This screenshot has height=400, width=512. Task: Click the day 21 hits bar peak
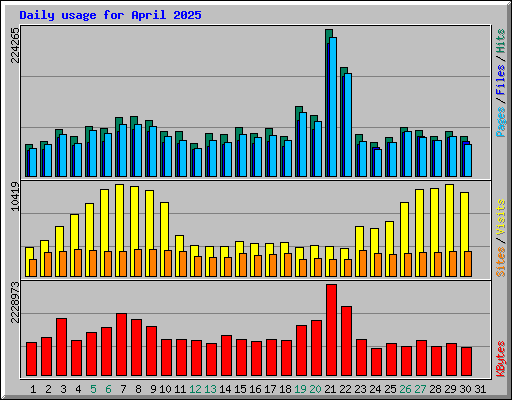pos(329,33)
